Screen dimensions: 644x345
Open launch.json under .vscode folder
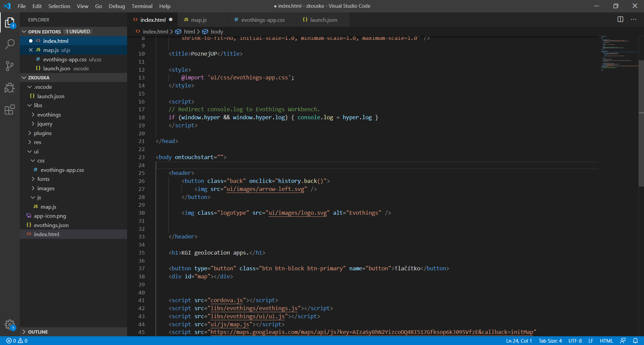73,96
